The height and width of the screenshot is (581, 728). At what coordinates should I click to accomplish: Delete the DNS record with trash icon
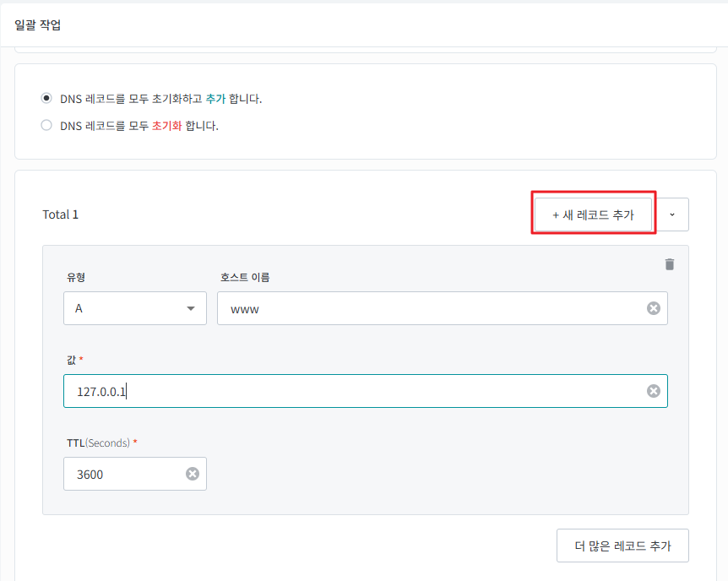pyautogui.click(x=670, y=264)
